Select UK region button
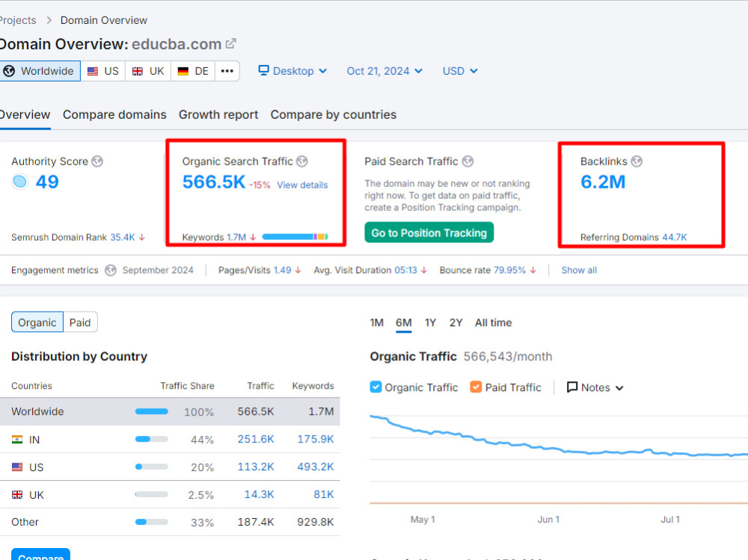Viewport: 748px width, 560px height. point(148,71)
